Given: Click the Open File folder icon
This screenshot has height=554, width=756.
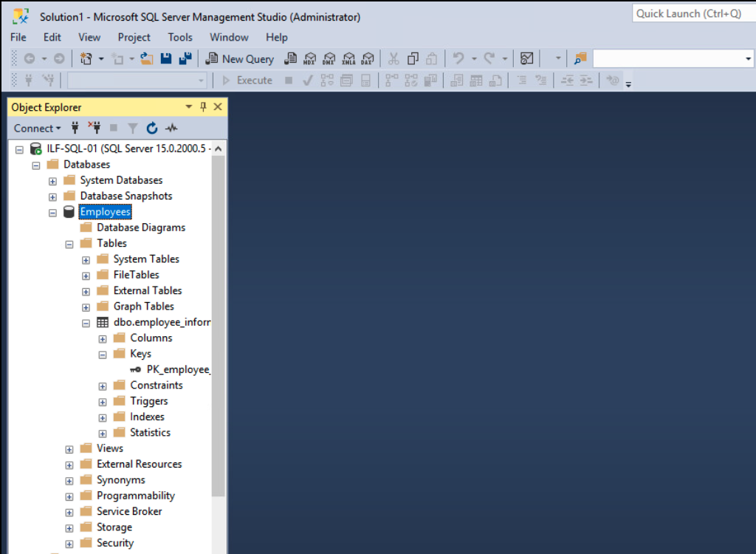Looking at the screenshot, I should 147,59.
